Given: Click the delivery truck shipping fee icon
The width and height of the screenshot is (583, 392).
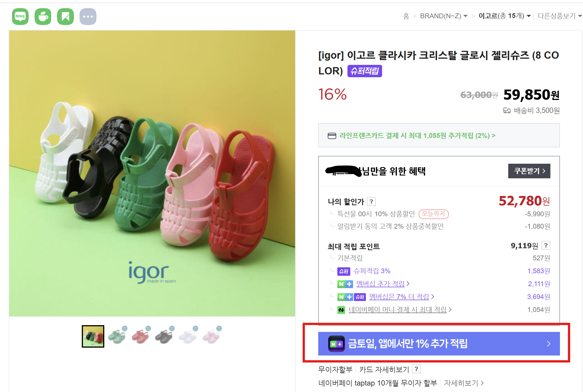Looking at the screenshot, I should pyautogui.click(x=507, y=111).
